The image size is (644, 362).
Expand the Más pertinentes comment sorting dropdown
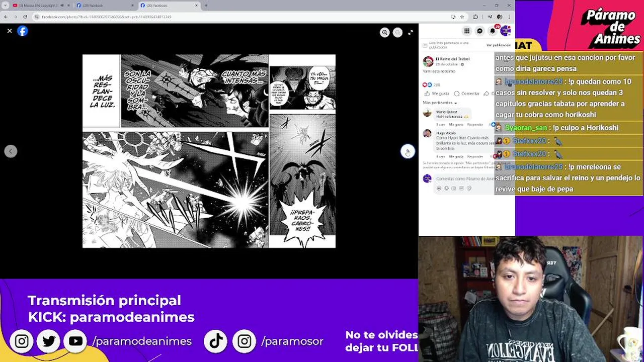click(440, 103)
